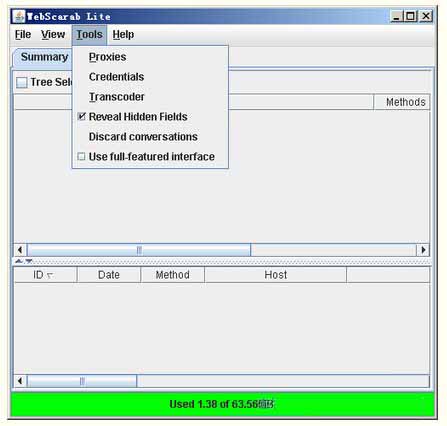
Task: Toggle the Tree Selection checkbox
Action: pyautogui.click(x=22, y=82)
